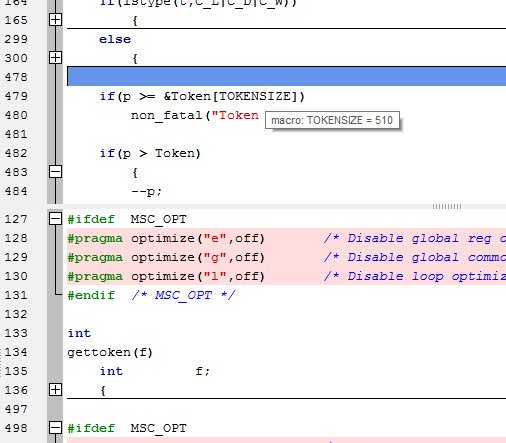Image resolution: width=506 pixels, height=443 pixels.
Task: Click the 'Disable global reg' comment
Action: point(415,238)
